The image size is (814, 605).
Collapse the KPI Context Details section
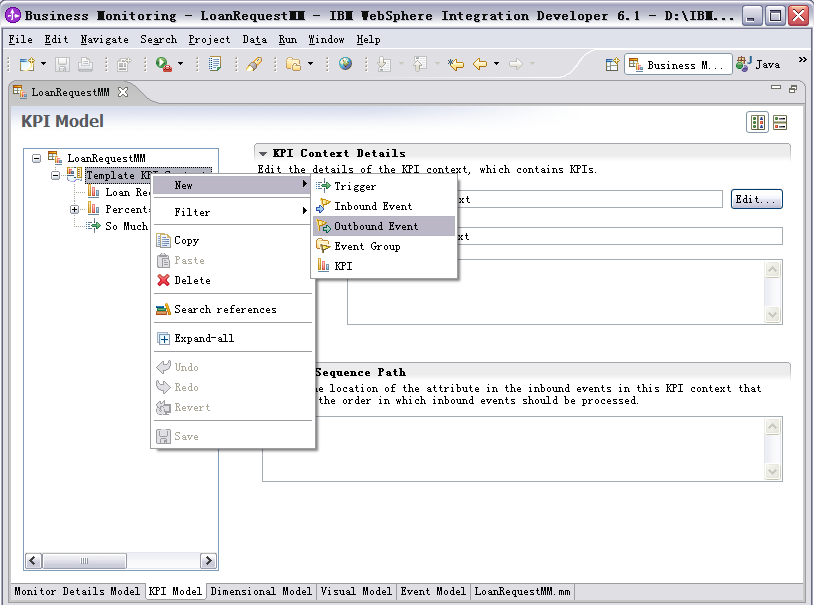pos(263,154)
